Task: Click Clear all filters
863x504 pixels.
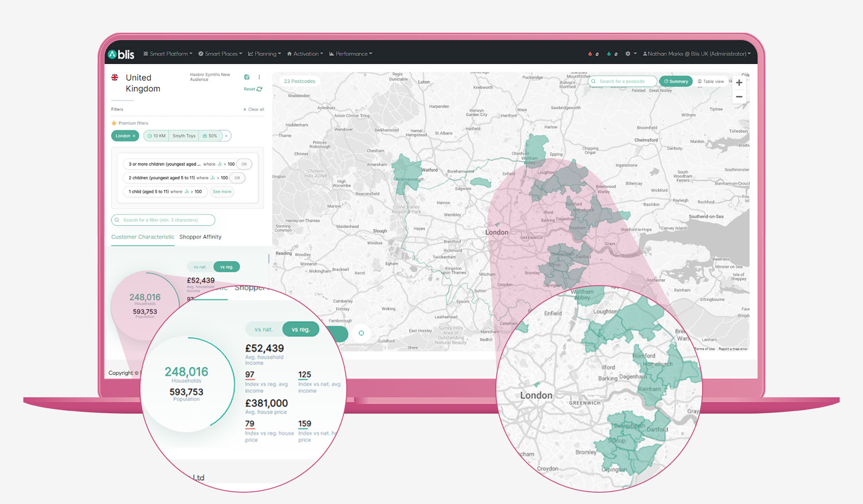Action: 254,109
